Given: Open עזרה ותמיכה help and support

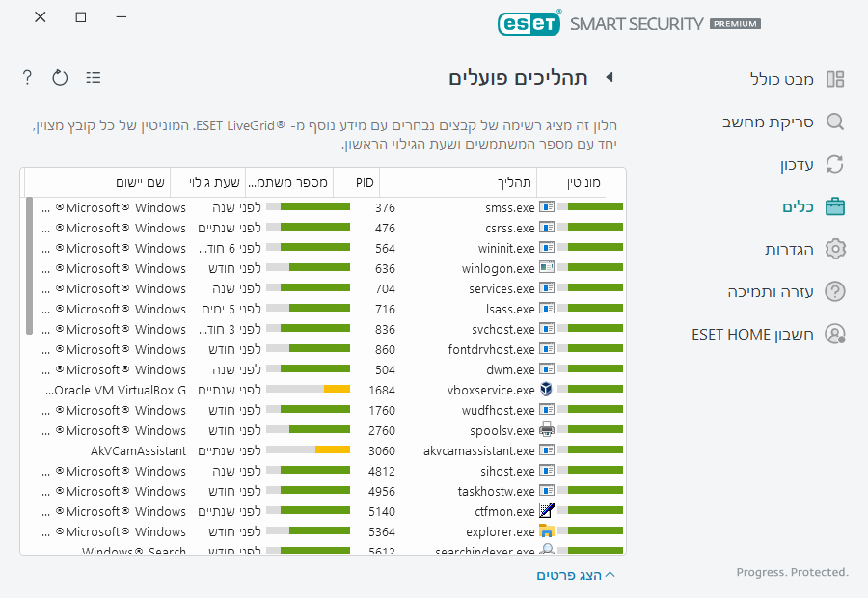Looking at the screenshot, I should point(772,291).
